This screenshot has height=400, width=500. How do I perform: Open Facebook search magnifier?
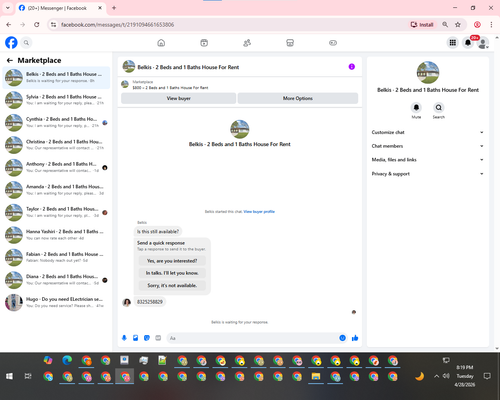26,43
